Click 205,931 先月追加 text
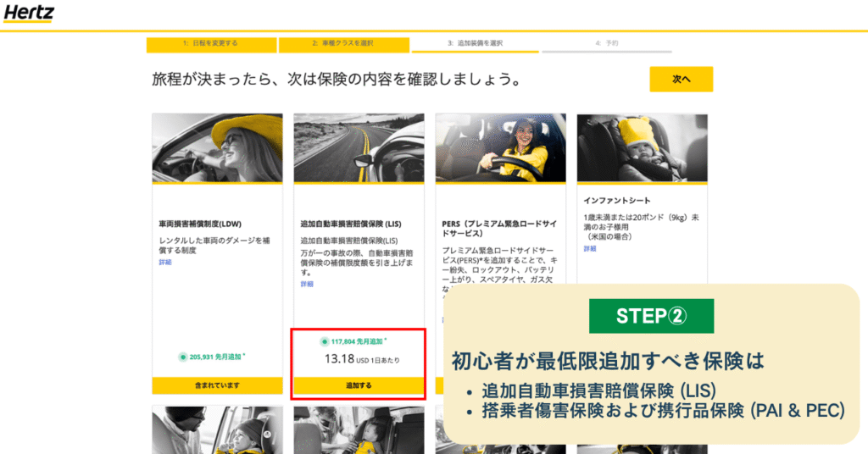Viewport: 868px width, 454px height. pyautogui.click(x=215, y=357)
